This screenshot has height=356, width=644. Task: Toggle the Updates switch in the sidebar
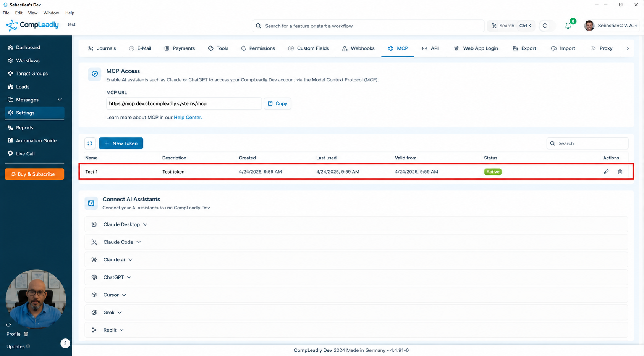click(28, 346)
